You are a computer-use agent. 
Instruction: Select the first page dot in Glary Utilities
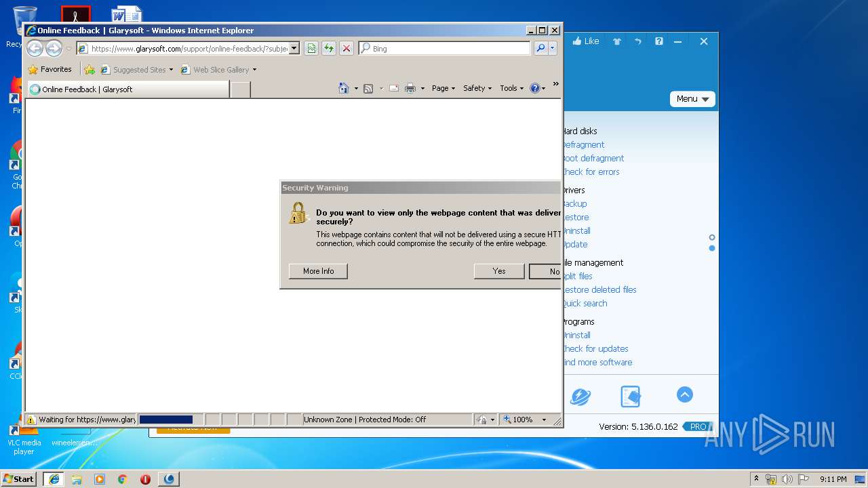tap(712, 237)
